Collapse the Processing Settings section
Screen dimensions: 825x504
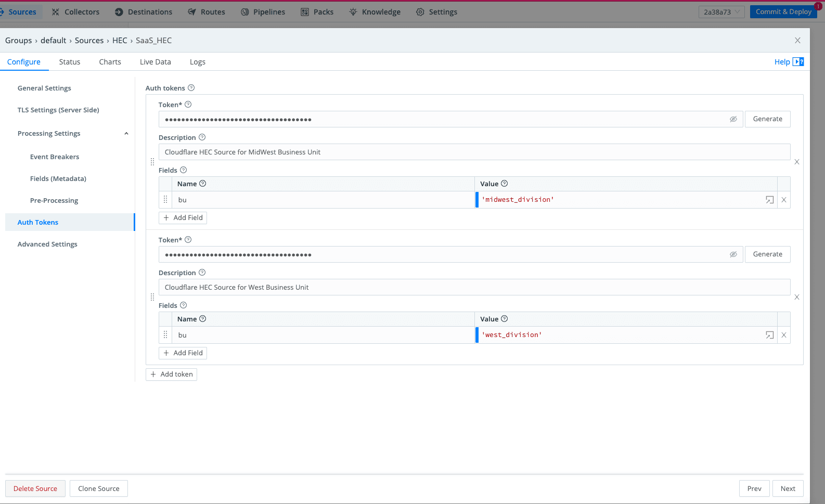[126, 134]
